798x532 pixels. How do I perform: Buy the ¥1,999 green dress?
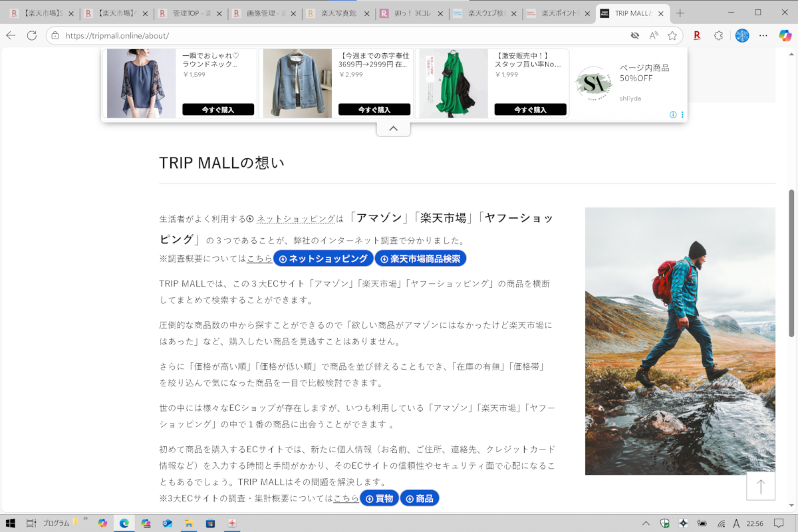click(530, 110)
